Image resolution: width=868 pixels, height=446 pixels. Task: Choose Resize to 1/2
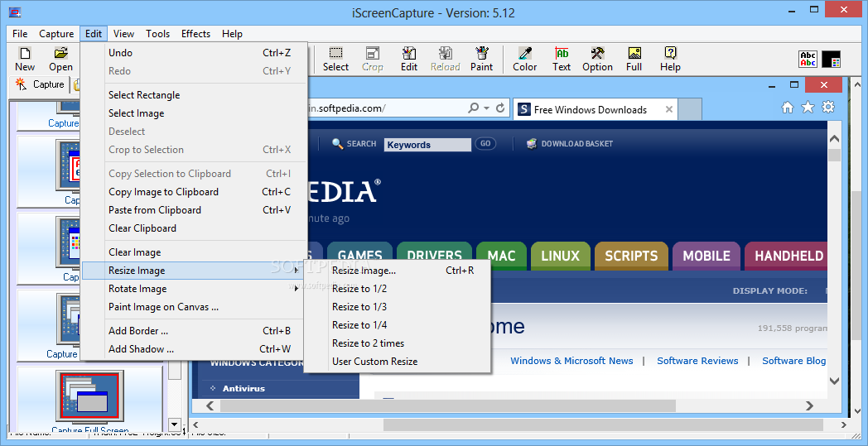click(x=398, y=289)
